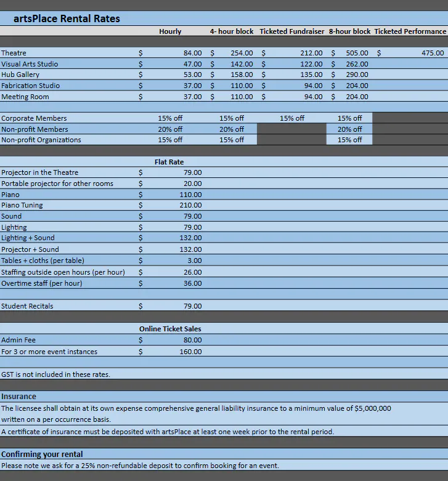Select the '8-hour block' column header
This screenshot has width=448, height=481.
click(350, 31)
